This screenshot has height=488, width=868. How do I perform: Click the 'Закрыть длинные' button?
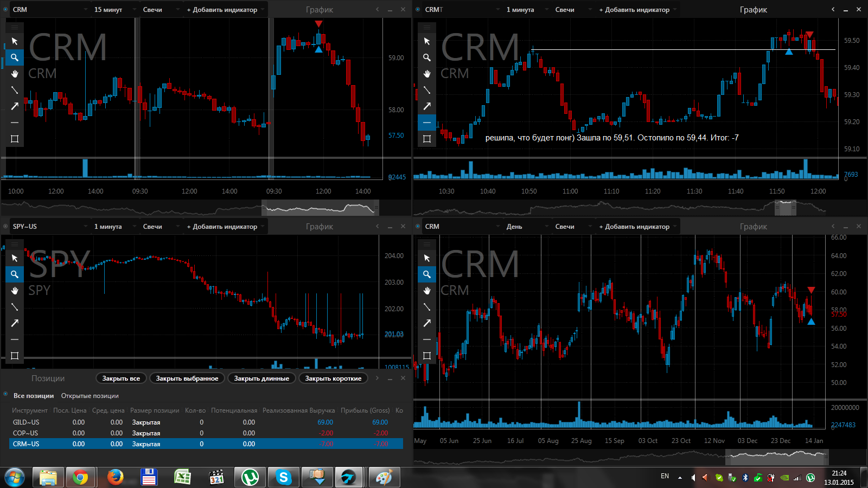coord(261,378)
